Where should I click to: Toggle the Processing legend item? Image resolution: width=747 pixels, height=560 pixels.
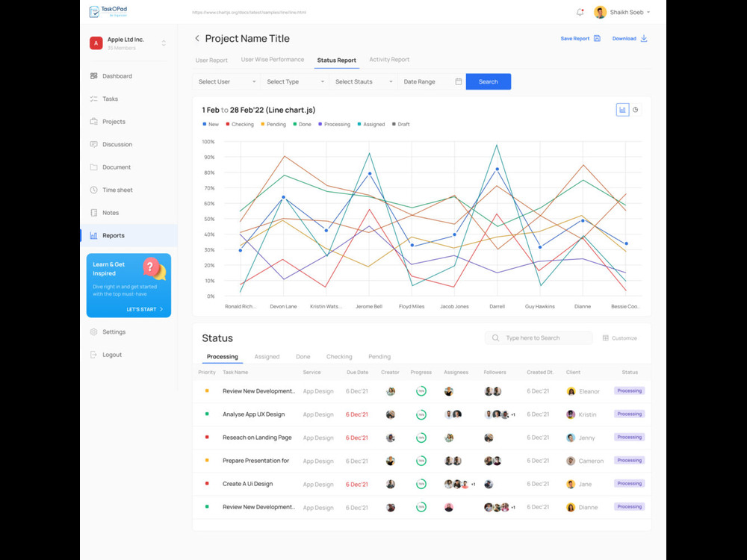click(335, 124)
